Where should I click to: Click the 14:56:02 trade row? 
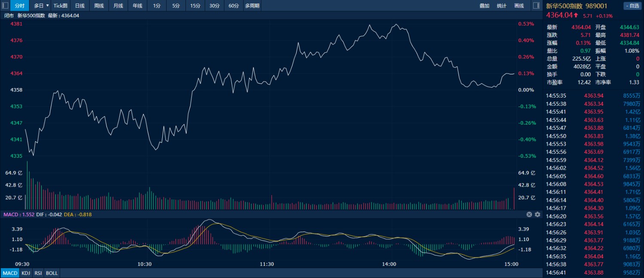coord(592,168)
